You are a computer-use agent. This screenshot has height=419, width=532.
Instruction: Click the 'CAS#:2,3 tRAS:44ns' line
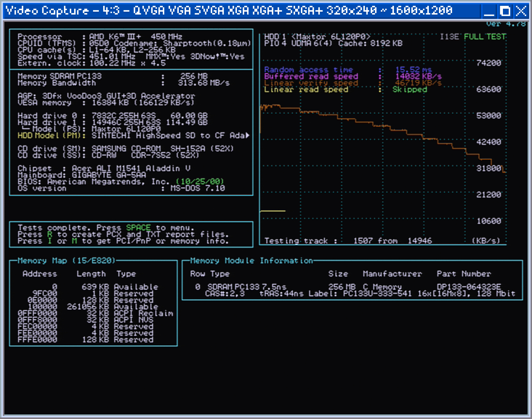click(x=360, y=294)
